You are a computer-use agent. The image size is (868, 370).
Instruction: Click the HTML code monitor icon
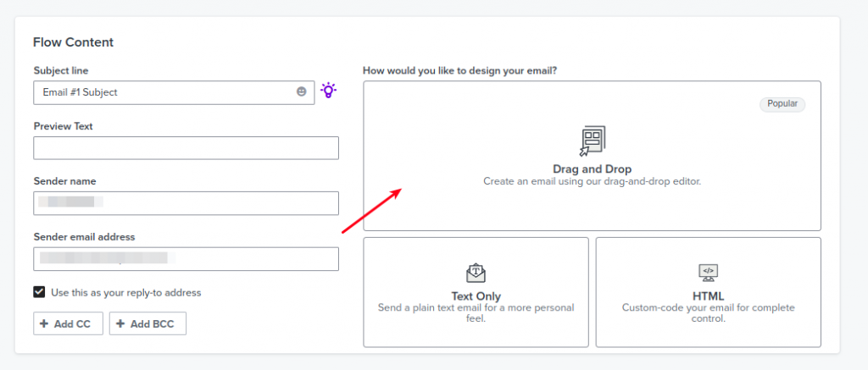tap(709, 273)
